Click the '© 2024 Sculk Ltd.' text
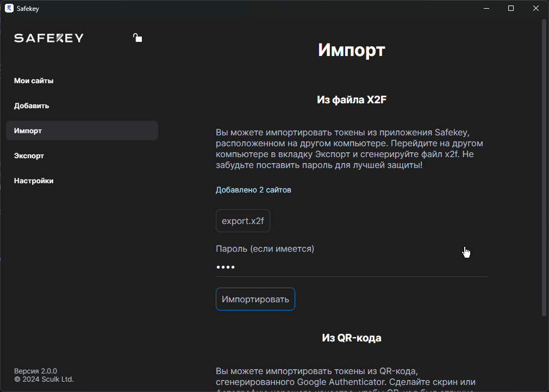 (x=44, y=379)
